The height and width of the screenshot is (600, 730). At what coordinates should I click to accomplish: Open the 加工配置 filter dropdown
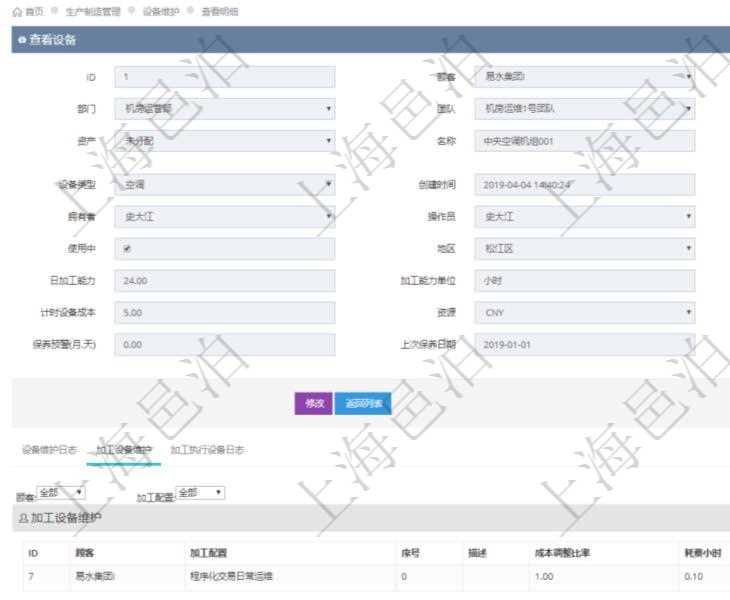pos(200,492)
